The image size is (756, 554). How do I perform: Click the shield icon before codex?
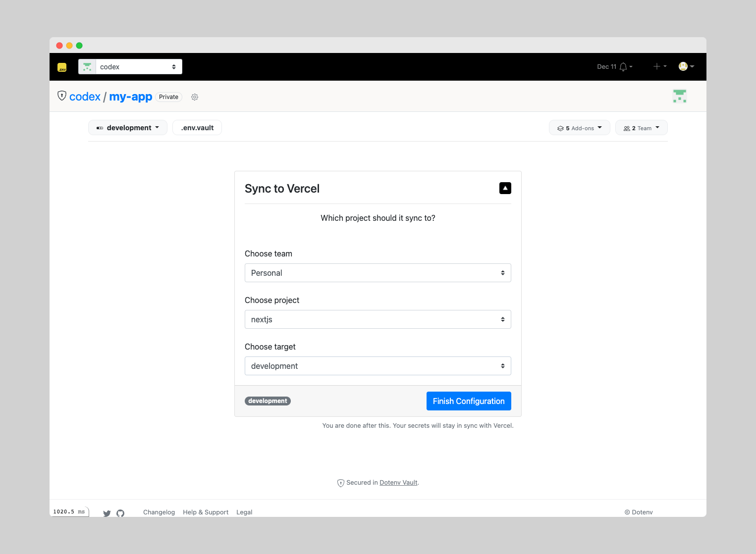[62, 96]
